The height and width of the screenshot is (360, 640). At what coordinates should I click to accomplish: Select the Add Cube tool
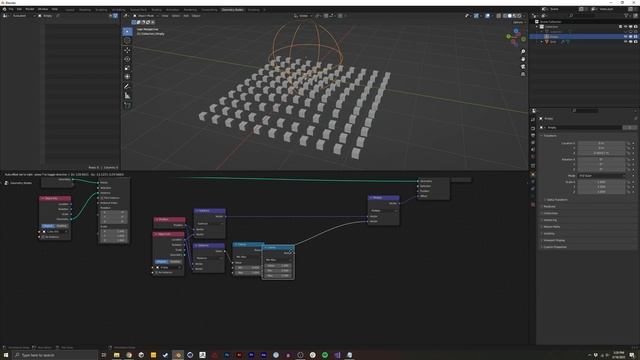[127, 105]
